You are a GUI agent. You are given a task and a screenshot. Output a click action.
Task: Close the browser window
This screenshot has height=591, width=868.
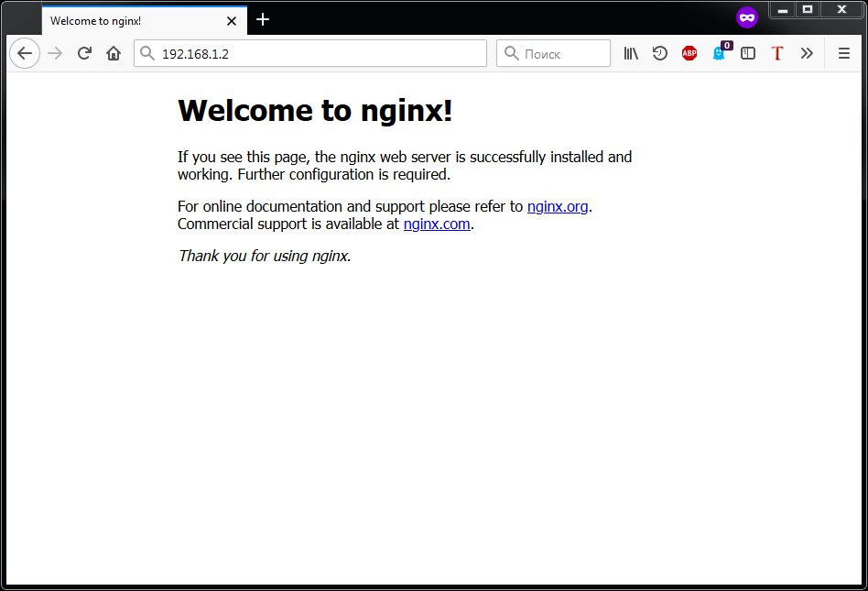[842, 9]
